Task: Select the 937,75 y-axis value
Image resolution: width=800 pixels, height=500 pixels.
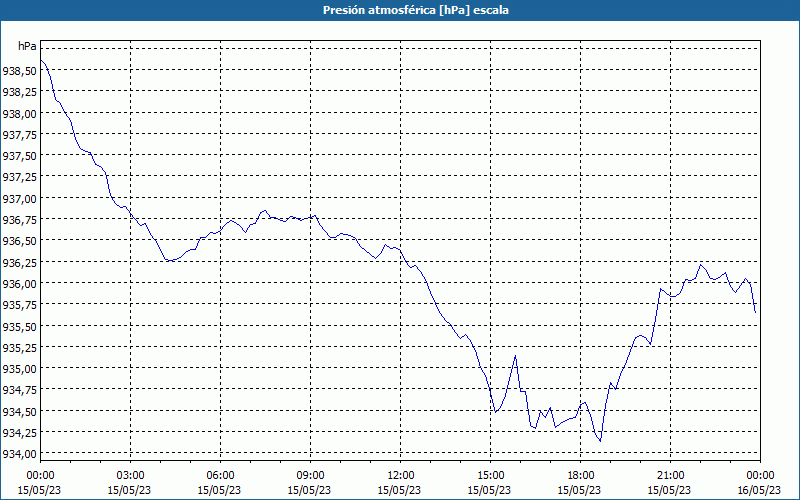Action: (19, 134)
